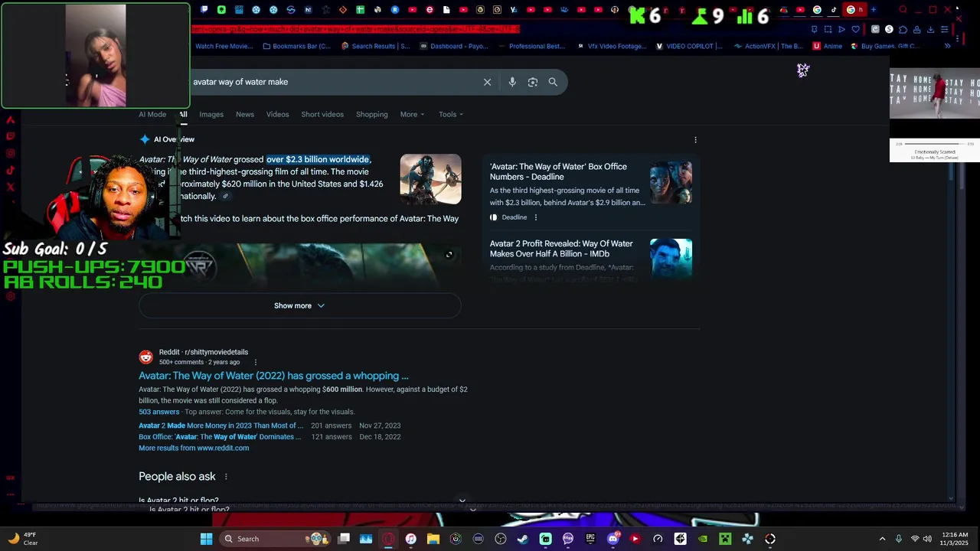Open NVIDIA app from the taskbar
Image resolution: width=980 pixels, height=551 pixels.
[702, 539]
